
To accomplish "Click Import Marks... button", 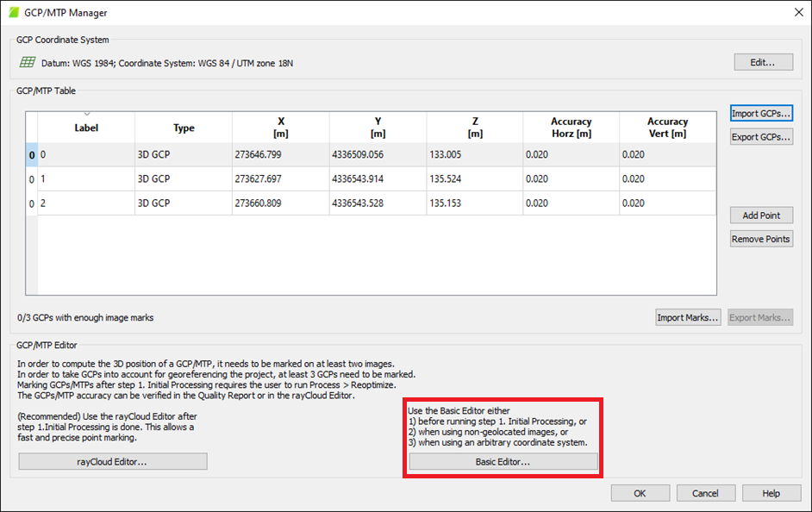I will tap(688, 318).
